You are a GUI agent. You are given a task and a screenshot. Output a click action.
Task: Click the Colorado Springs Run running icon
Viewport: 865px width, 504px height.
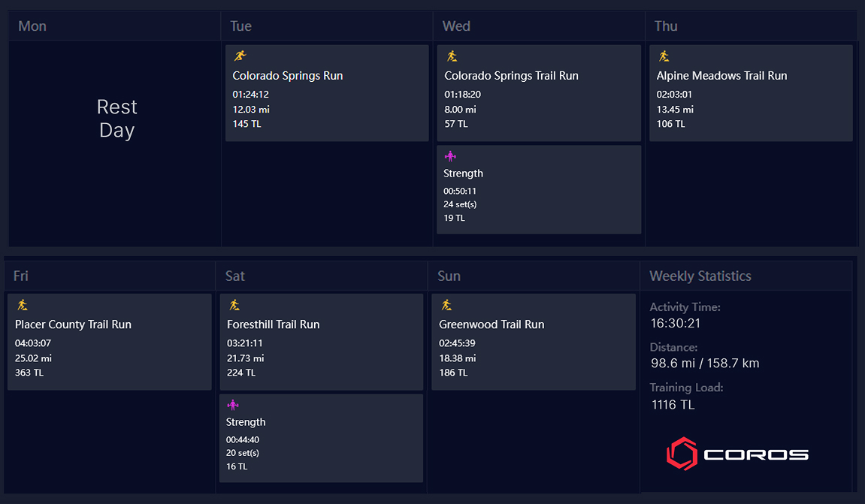240,56
